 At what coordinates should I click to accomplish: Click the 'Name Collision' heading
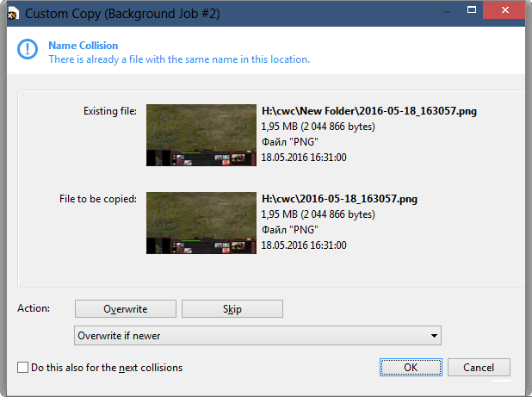click(84, 46)
